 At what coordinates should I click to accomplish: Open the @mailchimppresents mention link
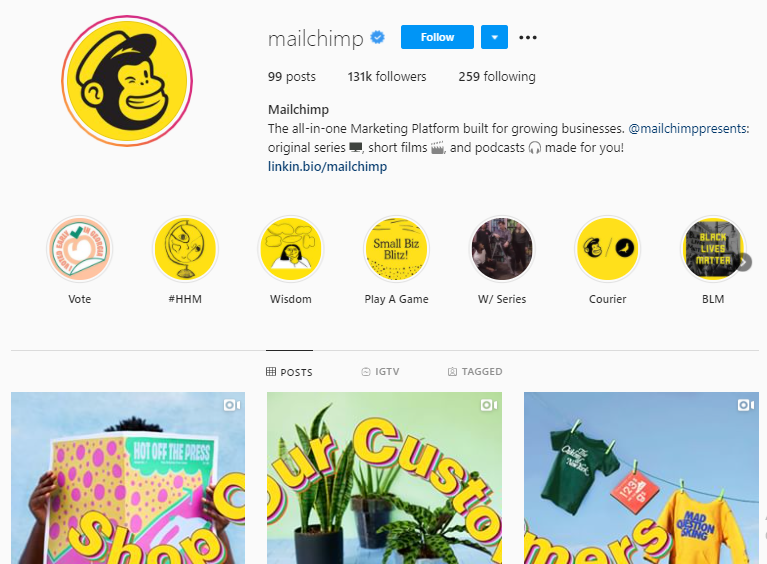[x=688, y=129]
